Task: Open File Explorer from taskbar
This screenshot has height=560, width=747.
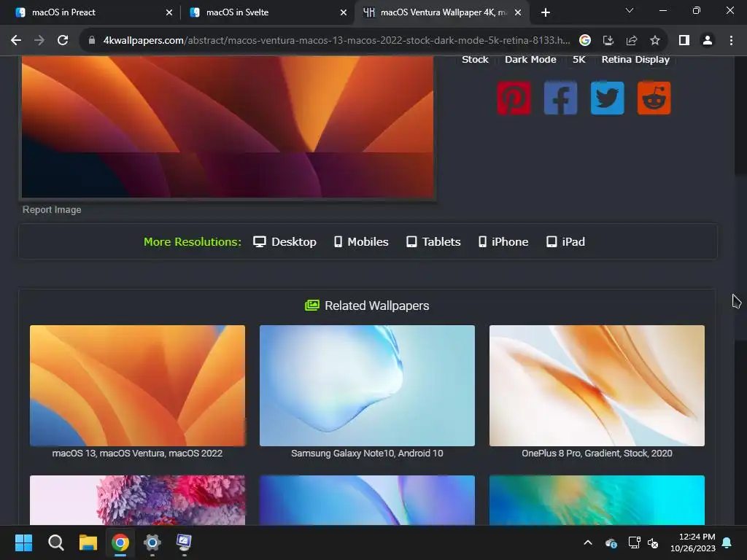Action: pyautogui.click(x=88, y=542)
